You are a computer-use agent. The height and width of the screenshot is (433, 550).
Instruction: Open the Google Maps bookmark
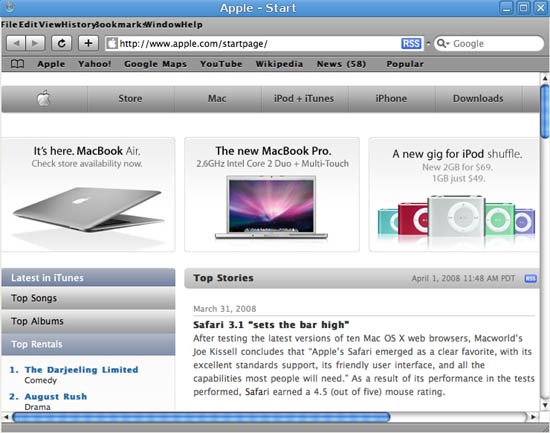coord(155,64)
